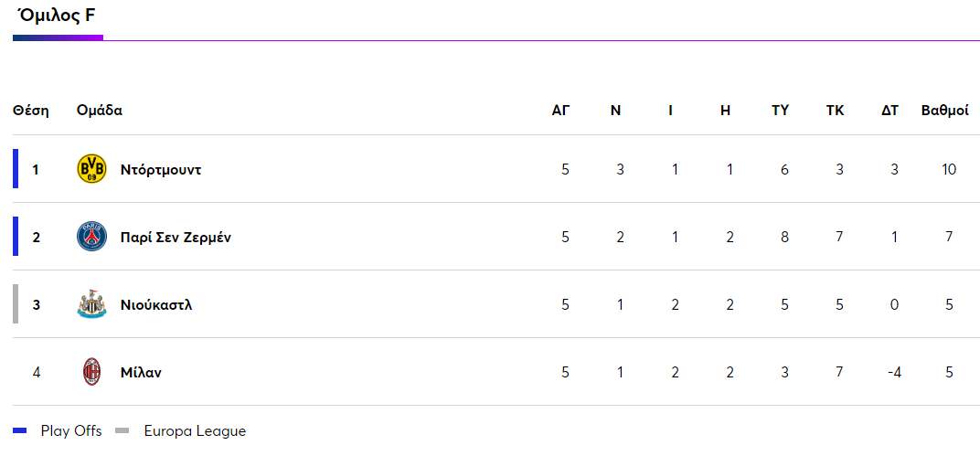Viewport: 980px width, 456px height.
Task: Click the Paris Saint-Germain club logo
Action: point(91,237)
